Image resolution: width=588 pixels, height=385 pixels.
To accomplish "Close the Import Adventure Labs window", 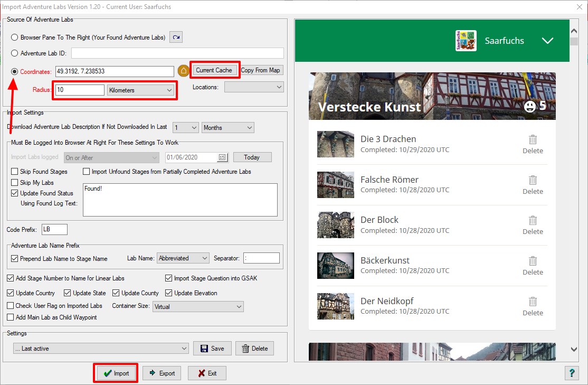I will 579,7.
